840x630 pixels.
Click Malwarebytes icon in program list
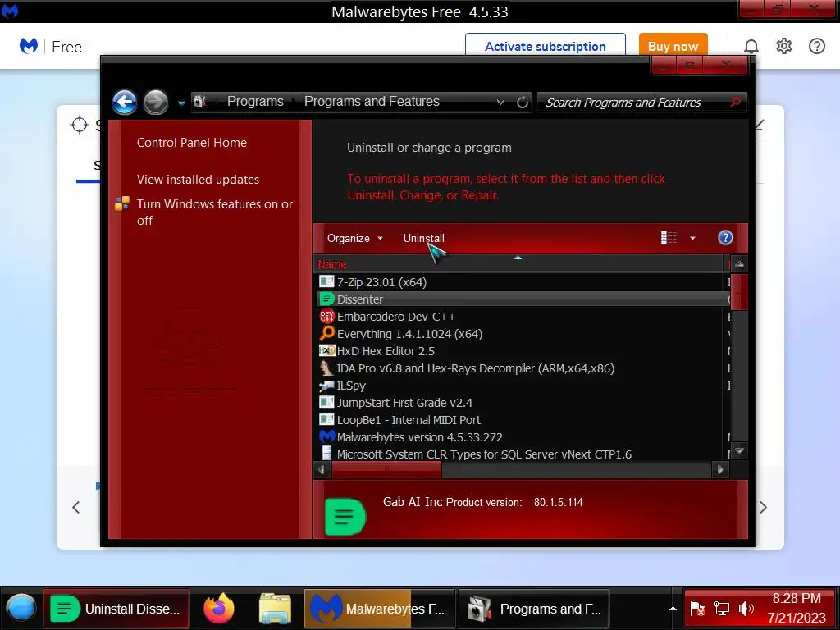(326, 436)
